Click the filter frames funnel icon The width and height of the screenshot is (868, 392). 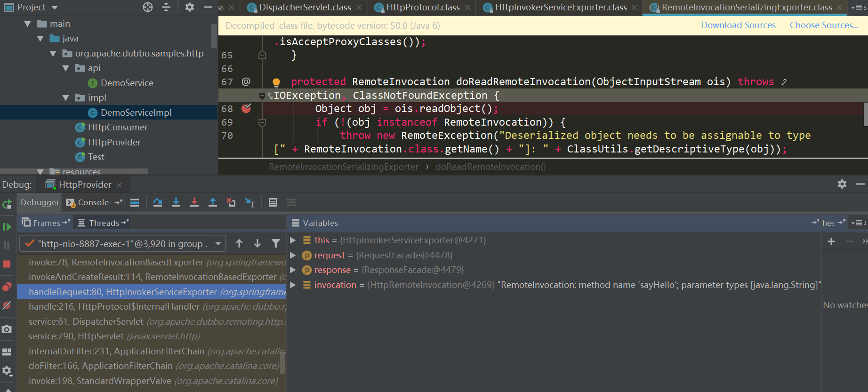click(x=276, y=243)
